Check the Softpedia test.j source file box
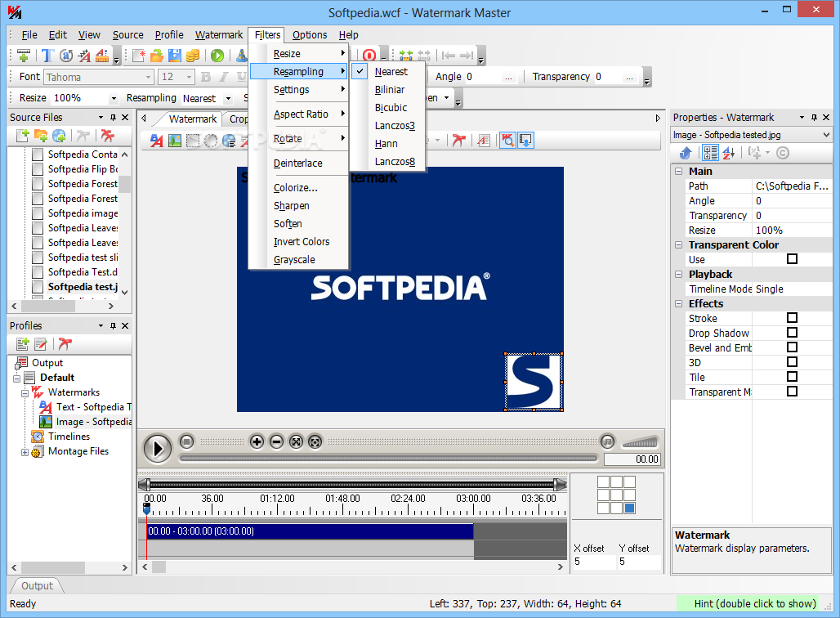The image size is (840, 618). point(38,287)
